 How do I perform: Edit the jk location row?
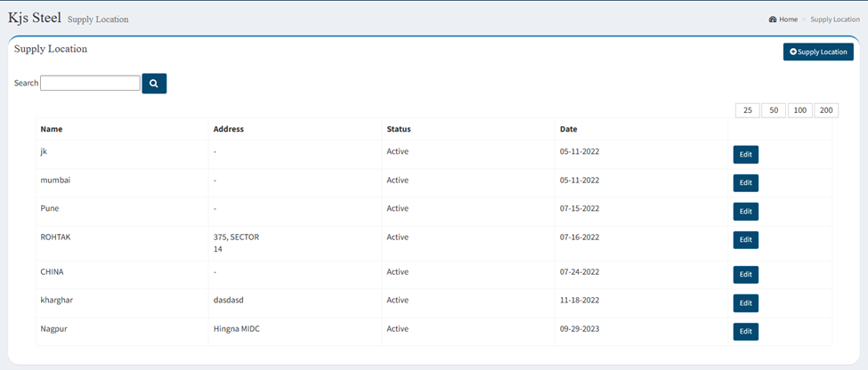click(x=746, y=155)
